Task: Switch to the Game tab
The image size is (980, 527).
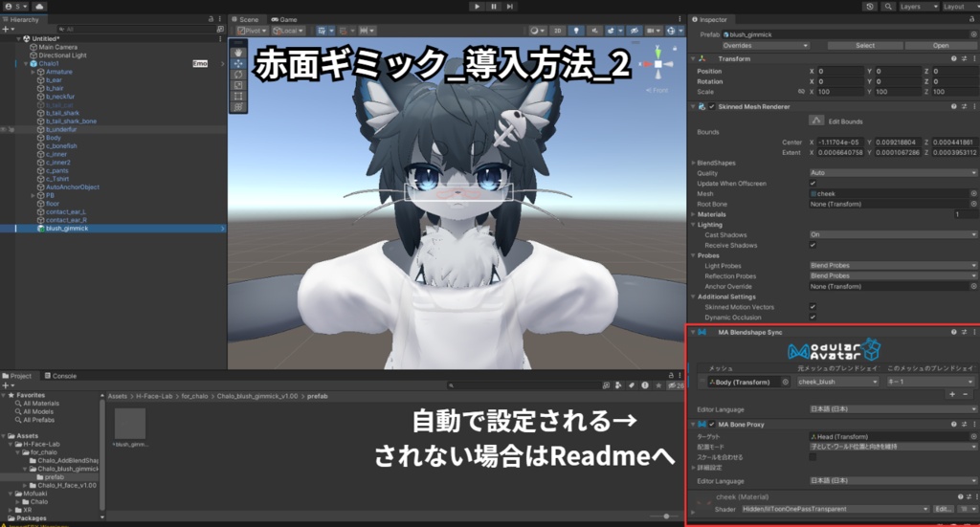Action: pyautogui.click(x=284, y=19)
